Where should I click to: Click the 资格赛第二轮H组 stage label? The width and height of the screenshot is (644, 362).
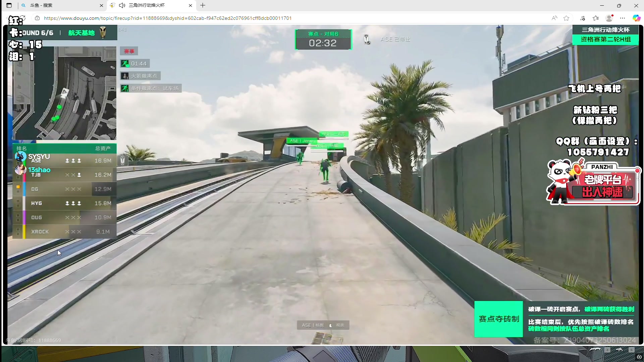pyautogui.click(x=605, y=40)
